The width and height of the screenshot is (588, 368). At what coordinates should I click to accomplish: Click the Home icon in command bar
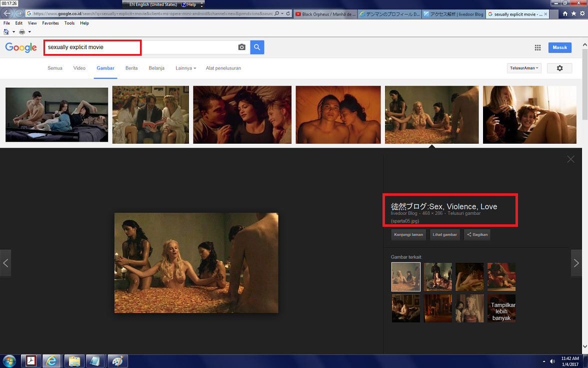(6, 32)
